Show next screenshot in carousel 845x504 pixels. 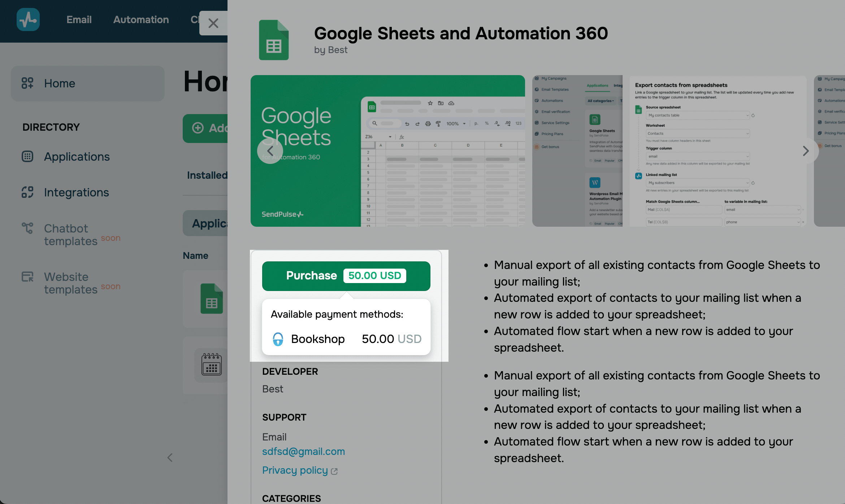click(x=806, y=151)
